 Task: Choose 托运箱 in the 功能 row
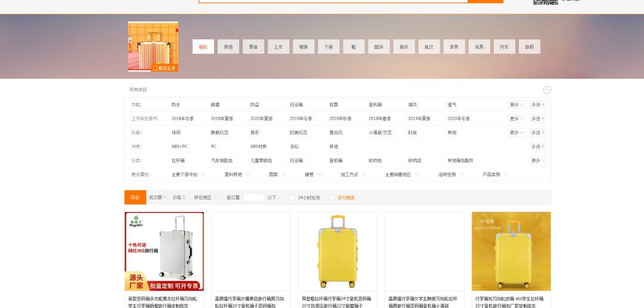point(296,105)
